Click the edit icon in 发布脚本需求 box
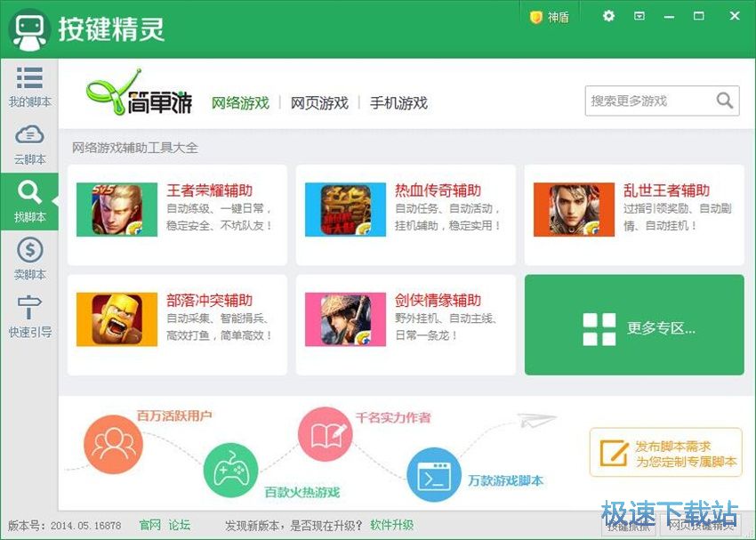 pos(614,453)
